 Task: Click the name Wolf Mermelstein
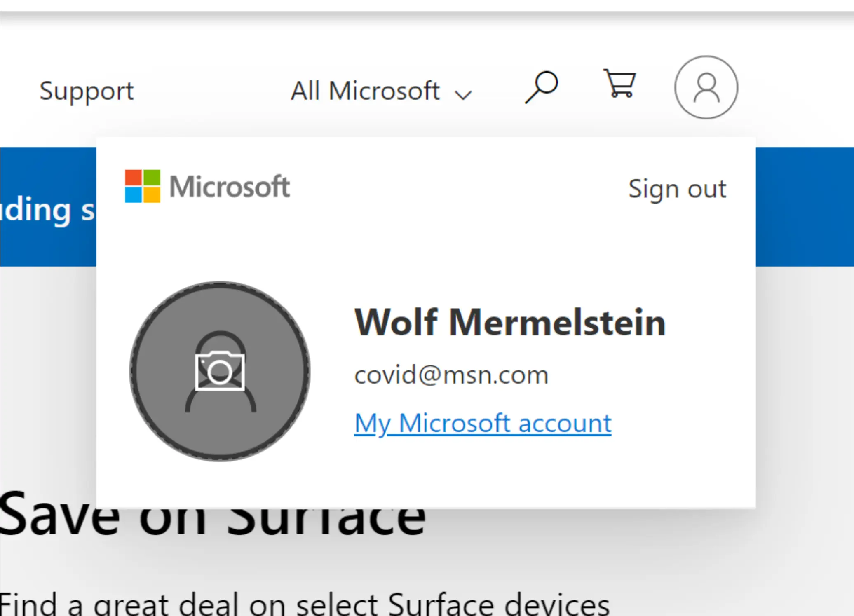510,322
